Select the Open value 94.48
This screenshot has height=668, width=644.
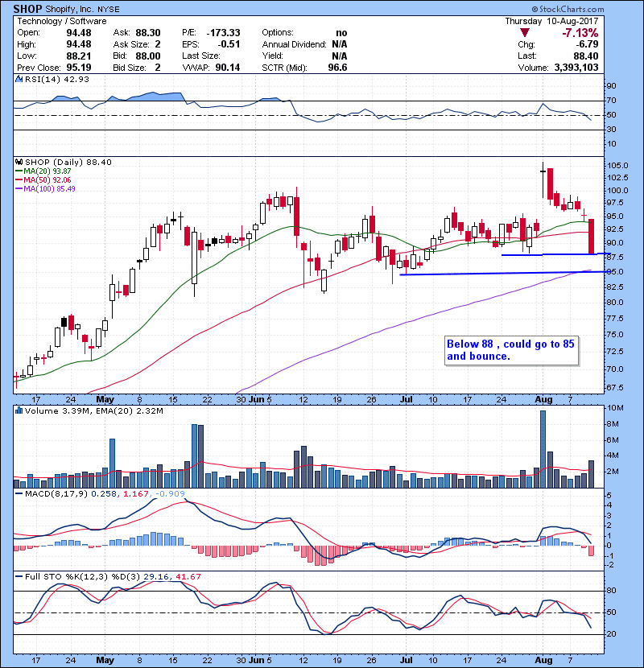79,33
